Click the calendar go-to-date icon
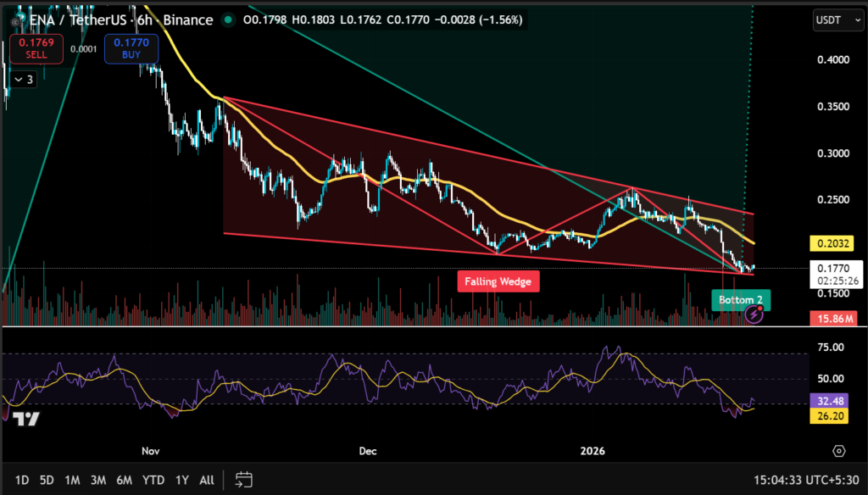The height and width of the screenshot is (495, 868). pos(244,480)
